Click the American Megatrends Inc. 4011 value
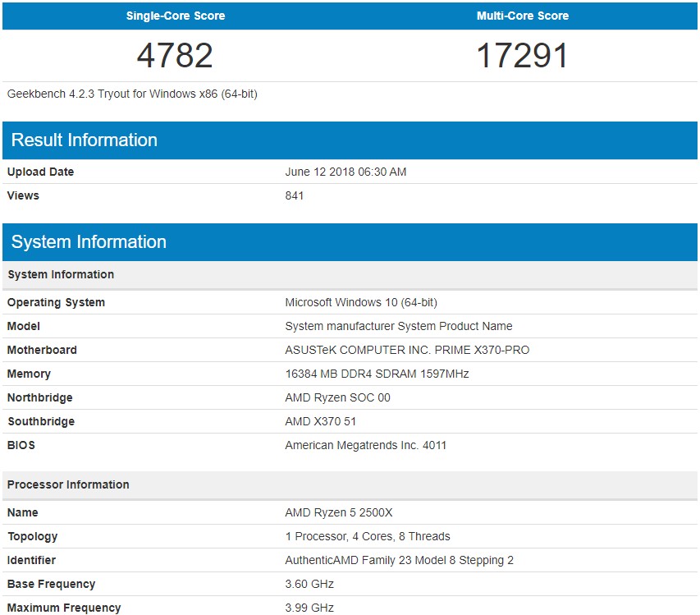Image resolution: width=700 pixels, height=615 pixels. click(366, 445)
